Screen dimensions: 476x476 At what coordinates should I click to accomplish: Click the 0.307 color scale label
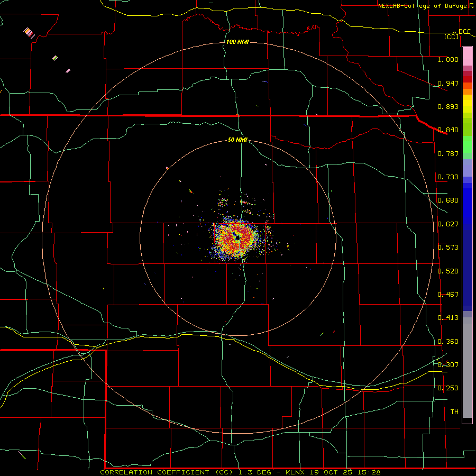point(448,364)
